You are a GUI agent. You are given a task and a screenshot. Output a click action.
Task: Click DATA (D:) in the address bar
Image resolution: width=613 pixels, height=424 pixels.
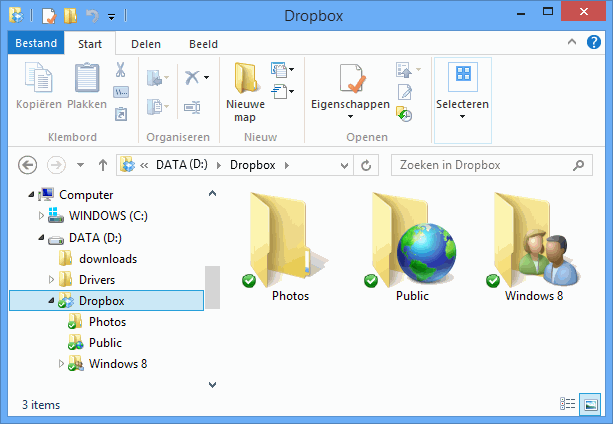pyautogui.click(x=182, y=165)
